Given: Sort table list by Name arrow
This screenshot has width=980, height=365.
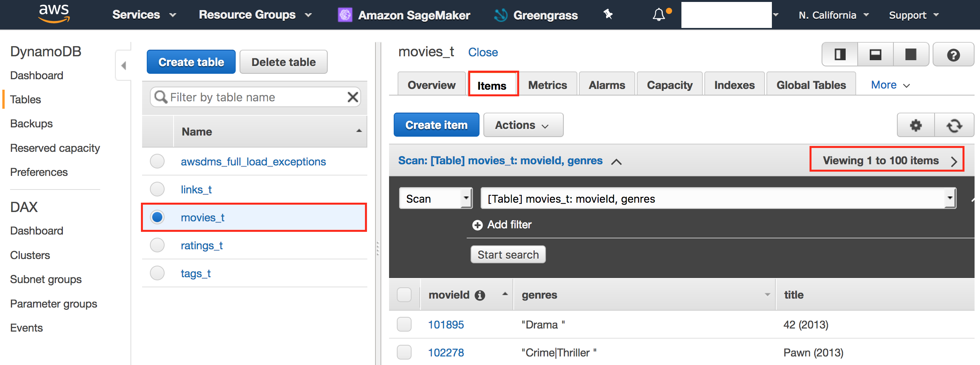Looking at the screenshot, I should point(359,131).
